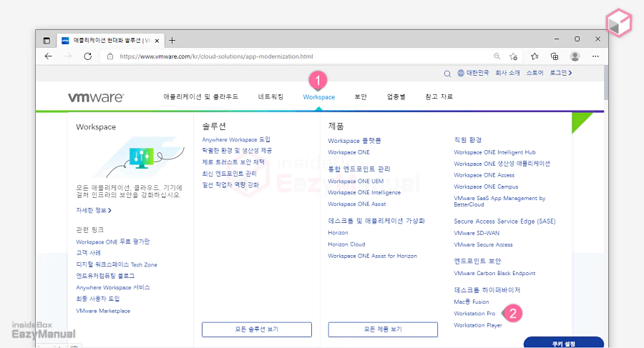The width and height of the screenshot is (644, 348).
Task: Add this page to favorites star
Action: (513, 56)
